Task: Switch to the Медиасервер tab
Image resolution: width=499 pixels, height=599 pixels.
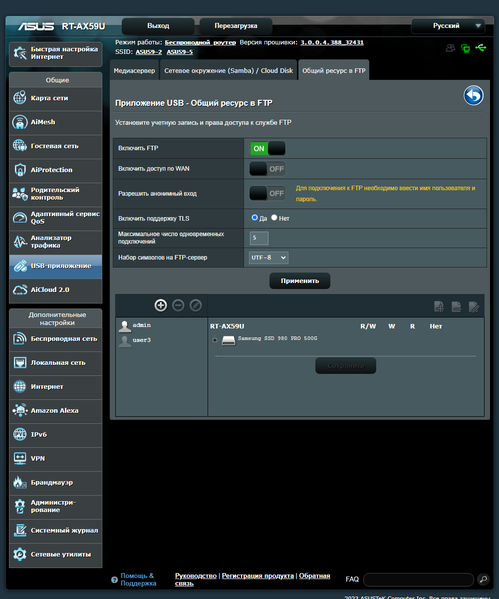Action: click(134, 71)
